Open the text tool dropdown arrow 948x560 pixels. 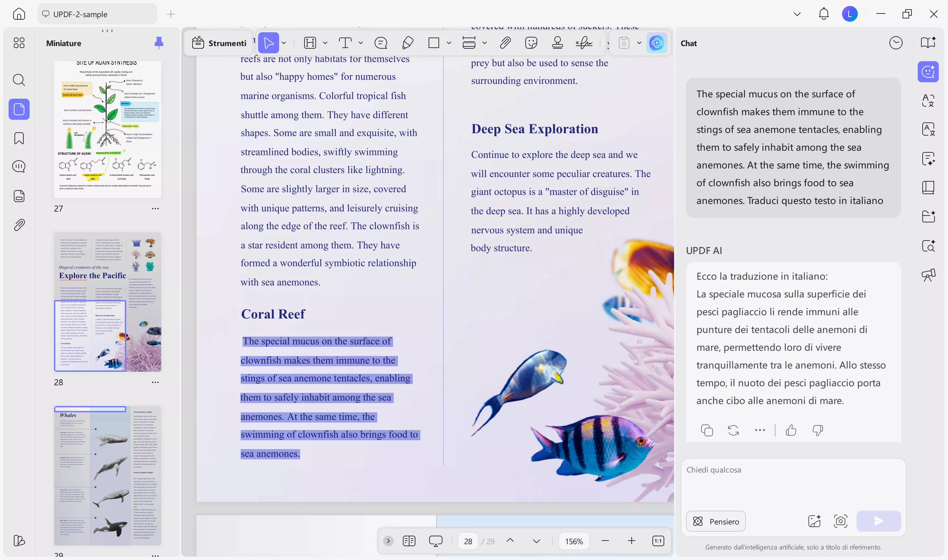[x=361, y=43]
